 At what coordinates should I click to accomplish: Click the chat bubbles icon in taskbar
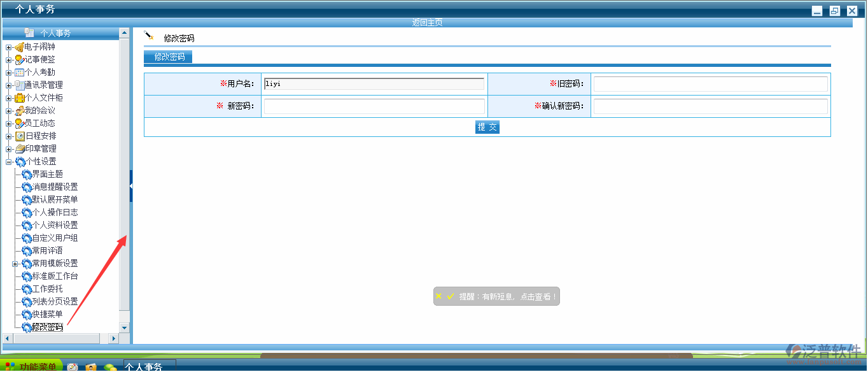click(111, 367)
